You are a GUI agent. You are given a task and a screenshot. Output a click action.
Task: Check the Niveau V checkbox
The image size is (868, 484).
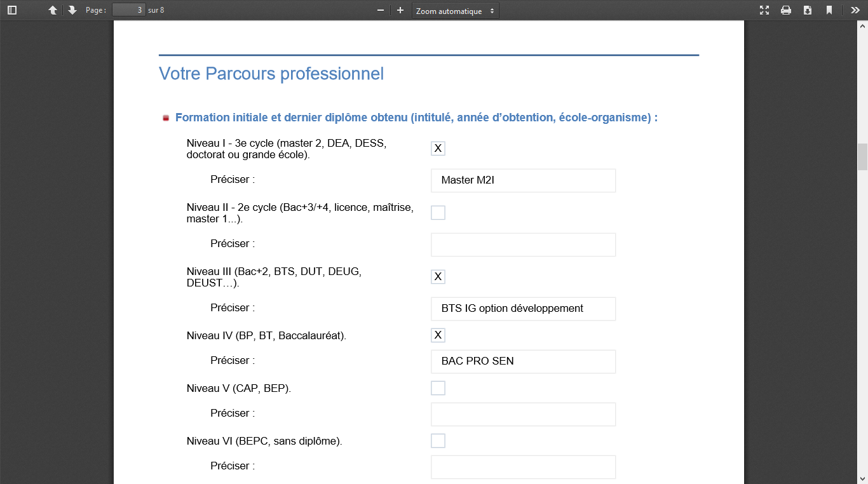pyautogui.click(x=438, y=388)
